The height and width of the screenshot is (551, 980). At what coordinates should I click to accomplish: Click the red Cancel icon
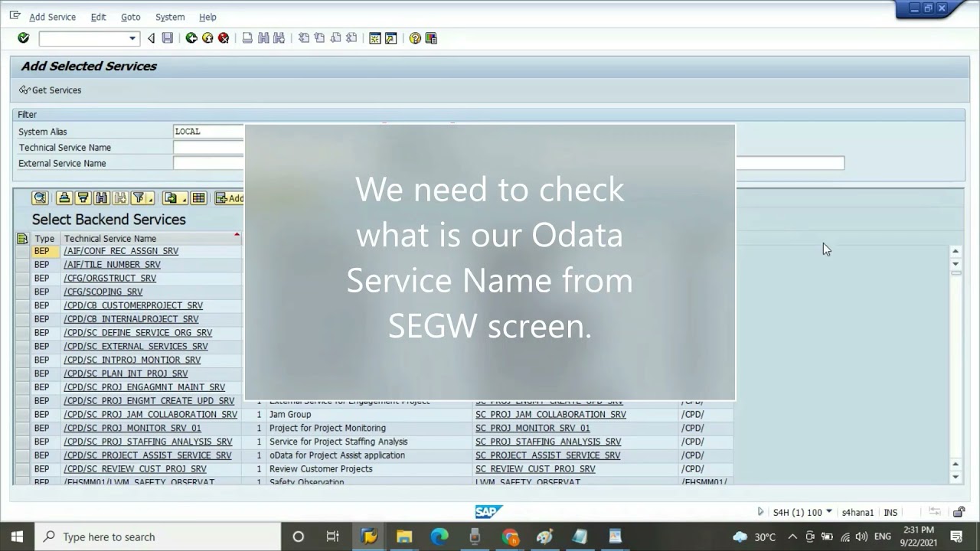coord(224,38)
